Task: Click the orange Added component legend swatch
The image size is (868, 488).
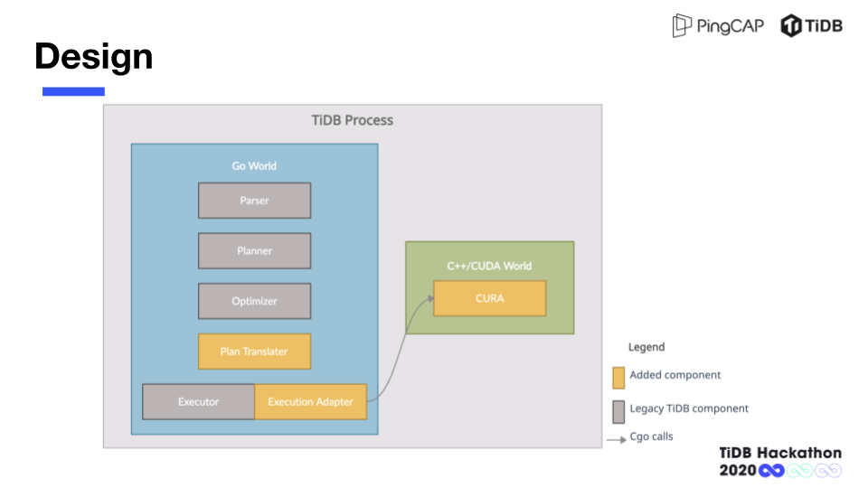Action: pos(618,376)
